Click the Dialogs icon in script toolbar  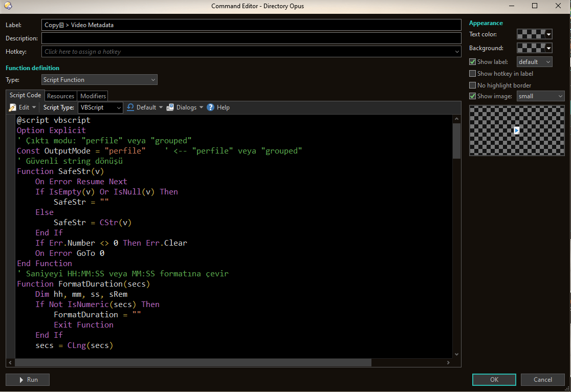pyautogui.click(x=170, y=107)
